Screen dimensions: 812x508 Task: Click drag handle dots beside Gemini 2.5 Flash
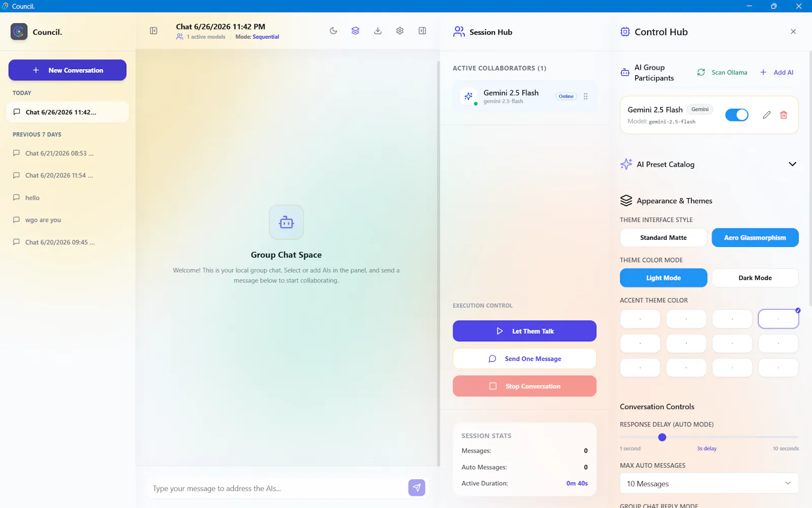(586, 96)
